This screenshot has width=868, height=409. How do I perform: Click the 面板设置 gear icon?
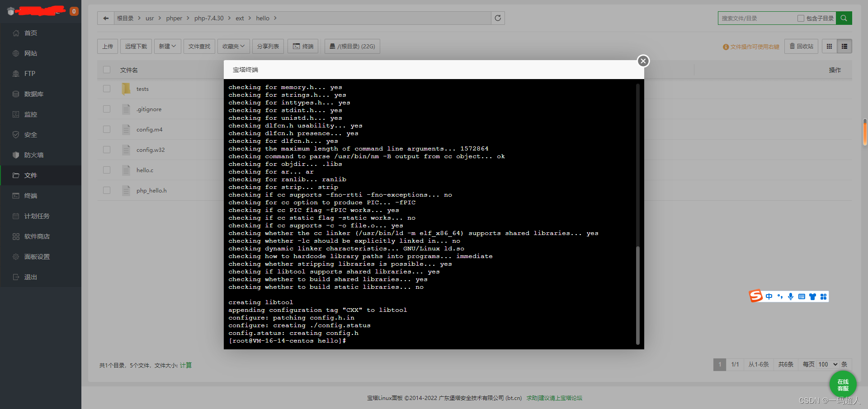pos(16,257)
